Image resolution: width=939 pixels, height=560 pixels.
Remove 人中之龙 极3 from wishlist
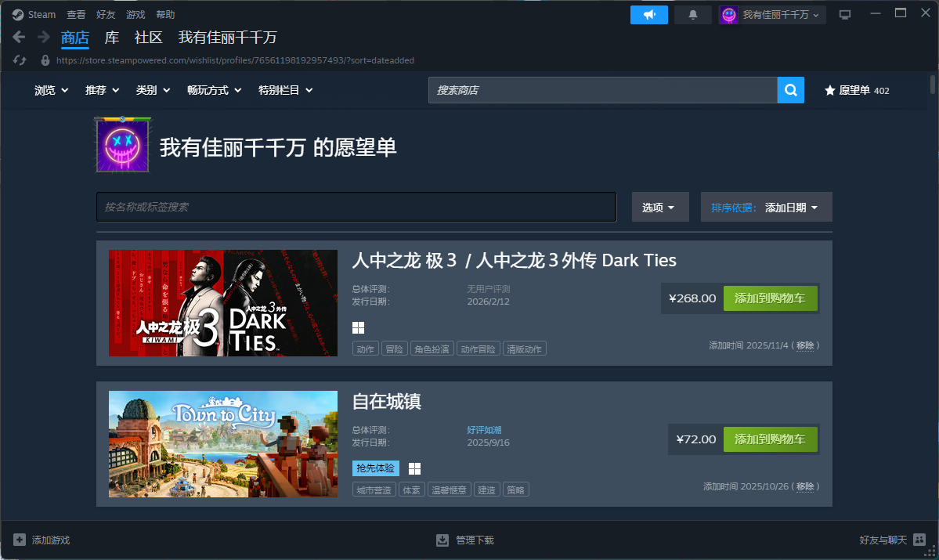[x=805, y=345]
